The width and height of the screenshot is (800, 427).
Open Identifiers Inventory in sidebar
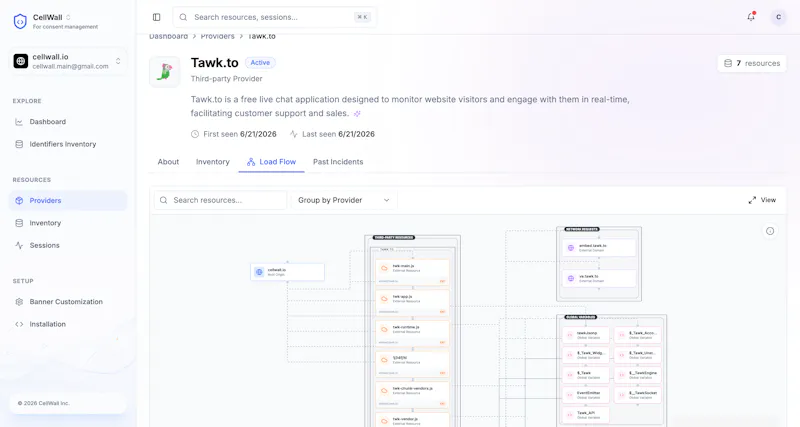(68, 144)
